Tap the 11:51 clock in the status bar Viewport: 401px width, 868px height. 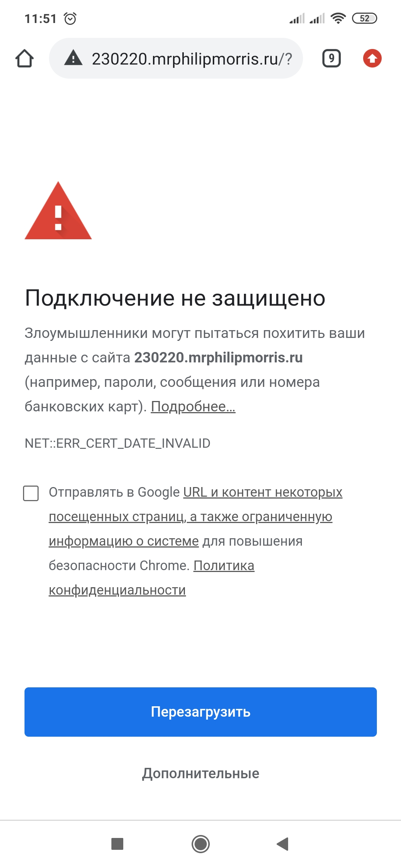(x=40, y=19)
